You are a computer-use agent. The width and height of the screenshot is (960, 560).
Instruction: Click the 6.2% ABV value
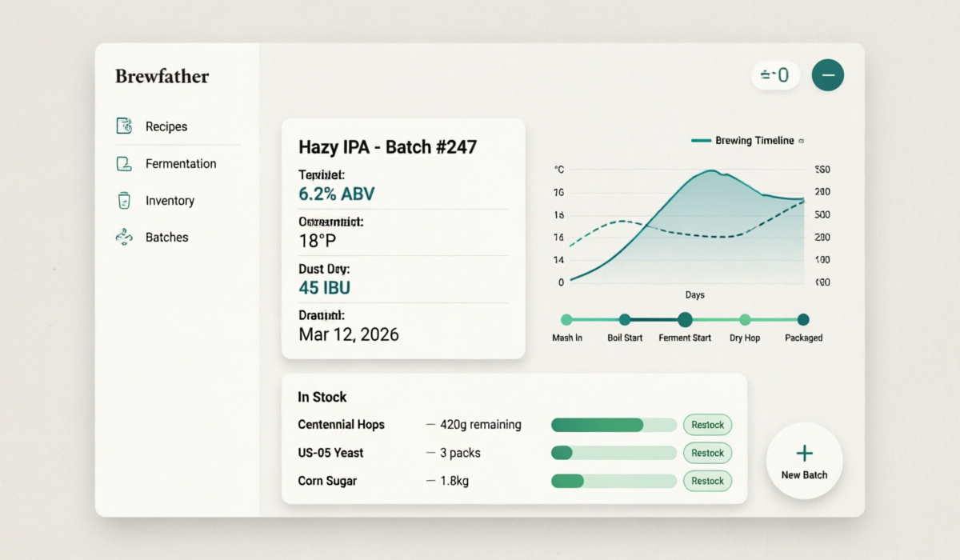click(336, 194)
